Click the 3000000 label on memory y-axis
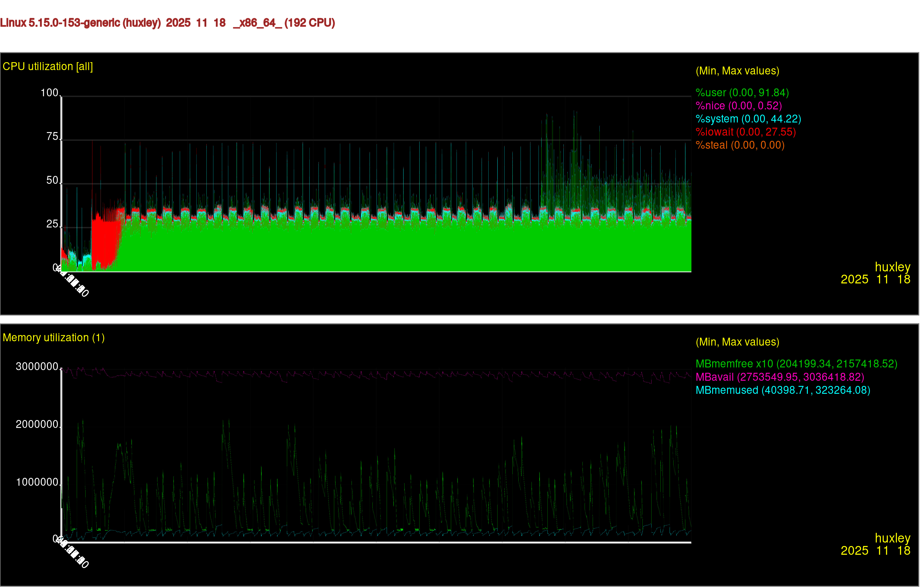 point(37,366)
